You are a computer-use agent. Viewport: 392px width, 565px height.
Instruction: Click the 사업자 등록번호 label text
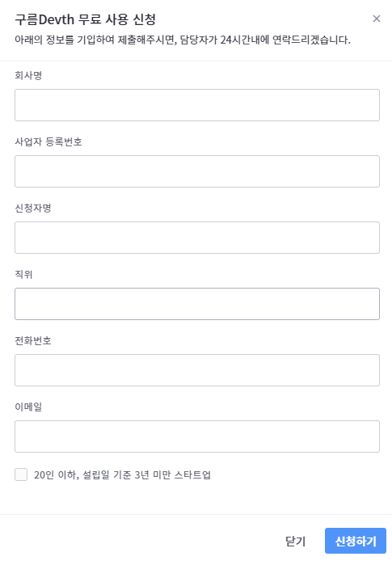[48, 141]
